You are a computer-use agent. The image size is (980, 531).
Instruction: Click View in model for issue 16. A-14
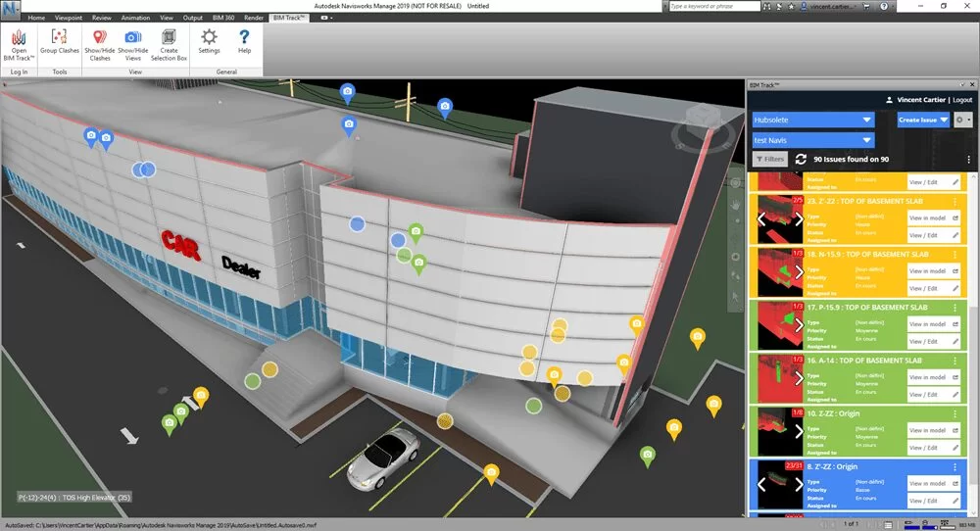(x=930, y=376)
